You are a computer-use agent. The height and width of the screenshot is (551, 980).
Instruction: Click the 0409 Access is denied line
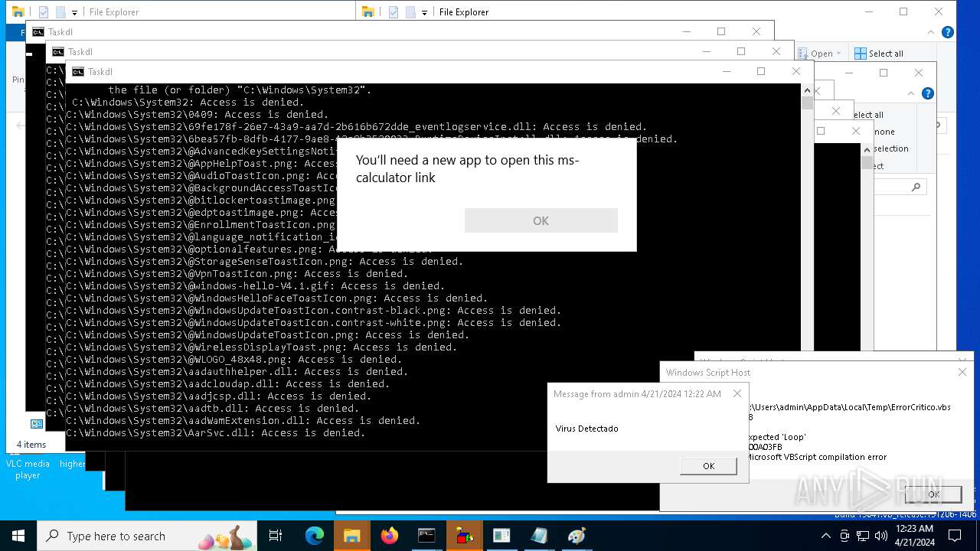[197, 115]
